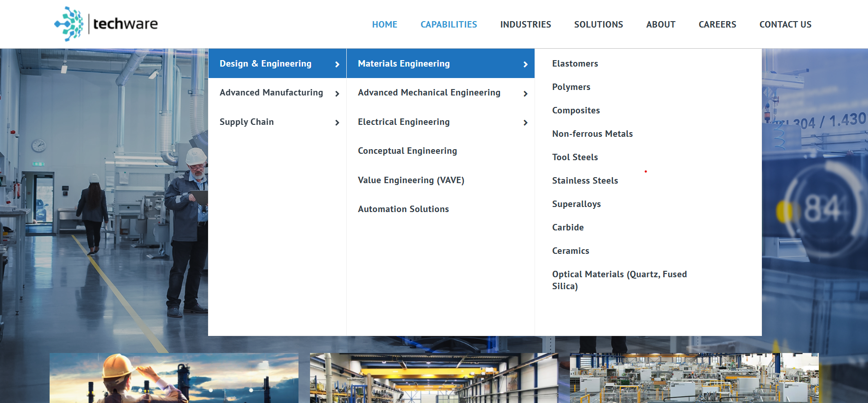Open the yellow crane warehouse thumbnail
Image resolution: width=868 pixels, height=403 pixels.
tap(434, 378)
